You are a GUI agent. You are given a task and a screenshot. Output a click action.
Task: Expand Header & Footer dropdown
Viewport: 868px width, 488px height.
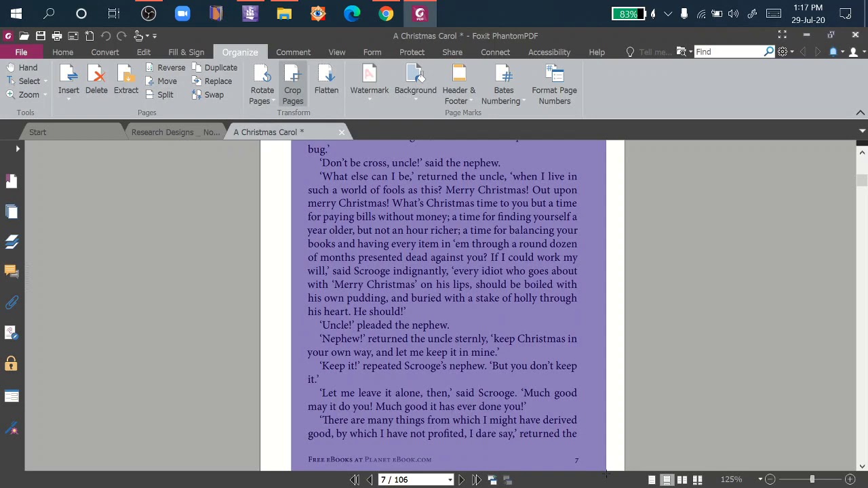(x=471, y=102)
